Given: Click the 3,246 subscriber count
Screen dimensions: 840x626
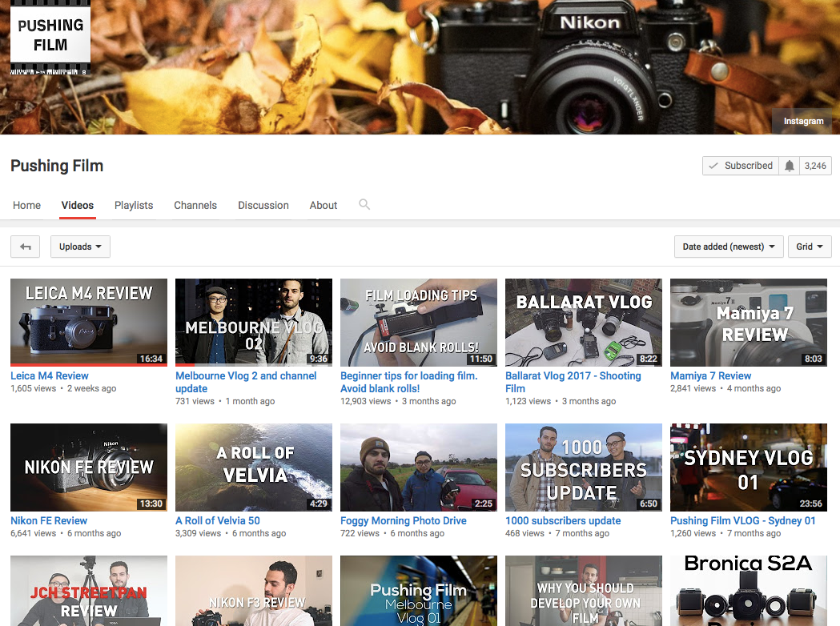Looking at the screenshot, I should 815,166.
